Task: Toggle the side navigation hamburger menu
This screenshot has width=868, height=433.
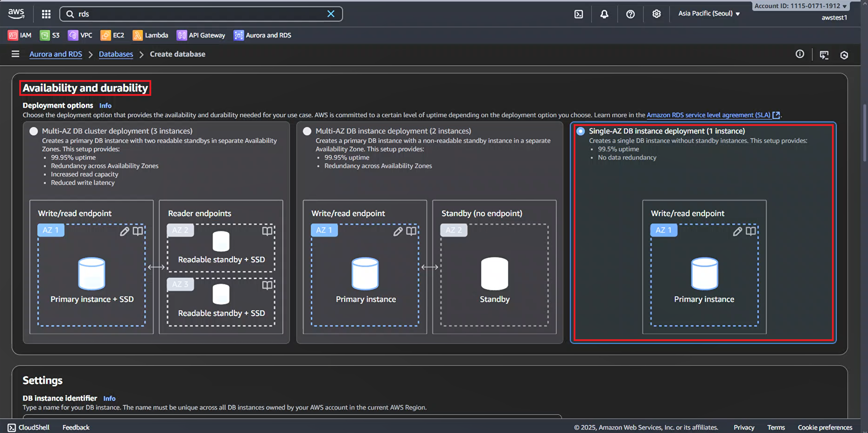Action: coord(15,54)
